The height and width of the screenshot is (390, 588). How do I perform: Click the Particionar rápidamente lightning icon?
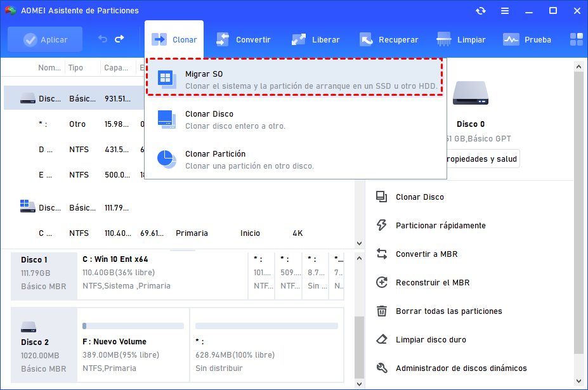(x=382, y=225)
